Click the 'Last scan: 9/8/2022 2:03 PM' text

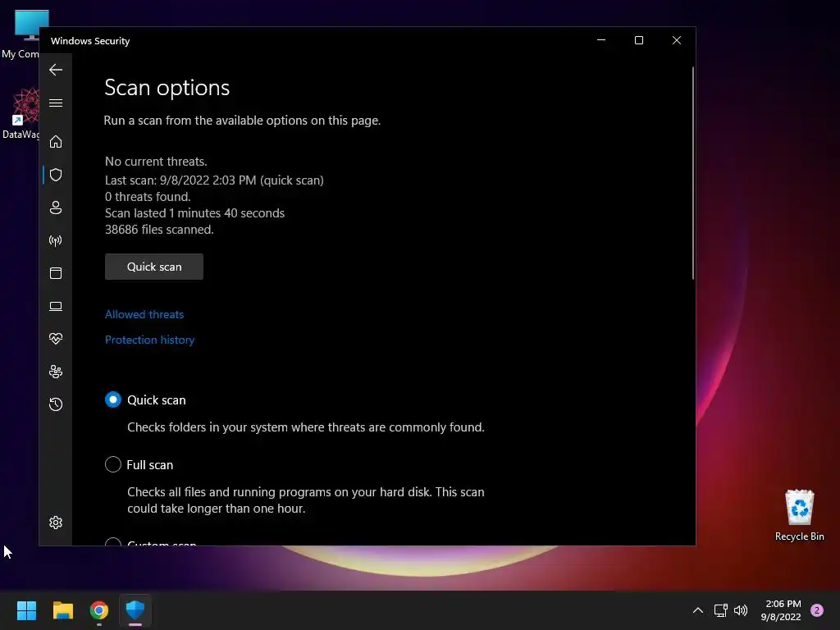tap(180, 180)
